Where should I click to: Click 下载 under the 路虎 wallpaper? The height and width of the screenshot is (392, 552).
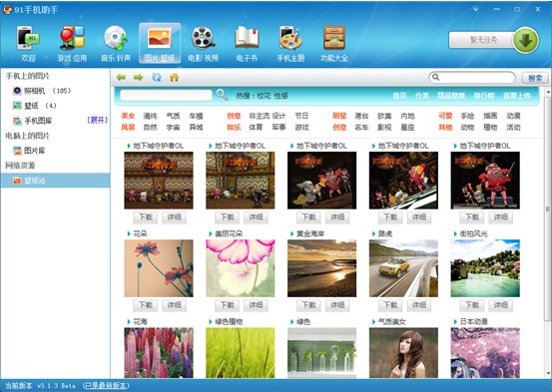coord(390,305)
